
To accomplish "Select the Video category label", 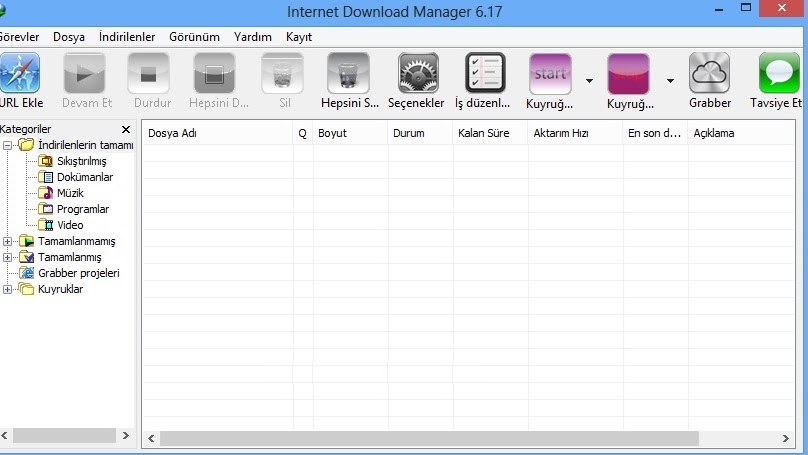I will [x=70, y=225].
